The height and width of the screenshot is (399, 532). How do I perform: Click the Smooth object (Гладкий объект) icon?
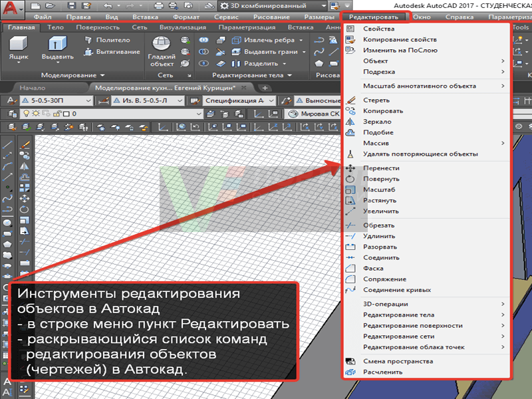click(x=161, y=43)
